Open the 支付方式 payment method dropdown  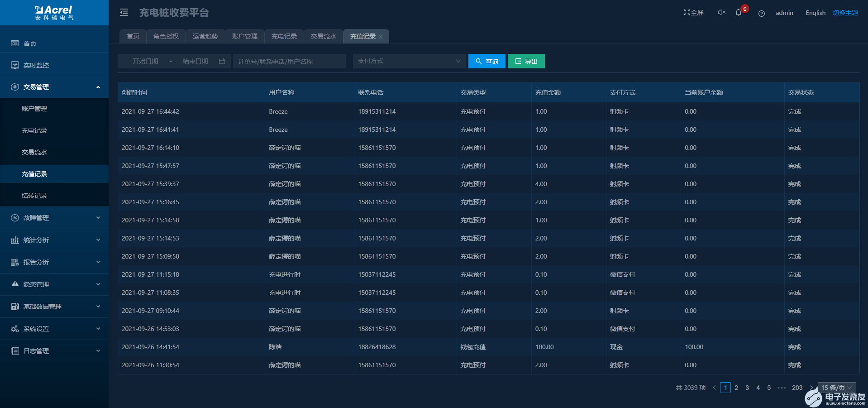(409, 61)
